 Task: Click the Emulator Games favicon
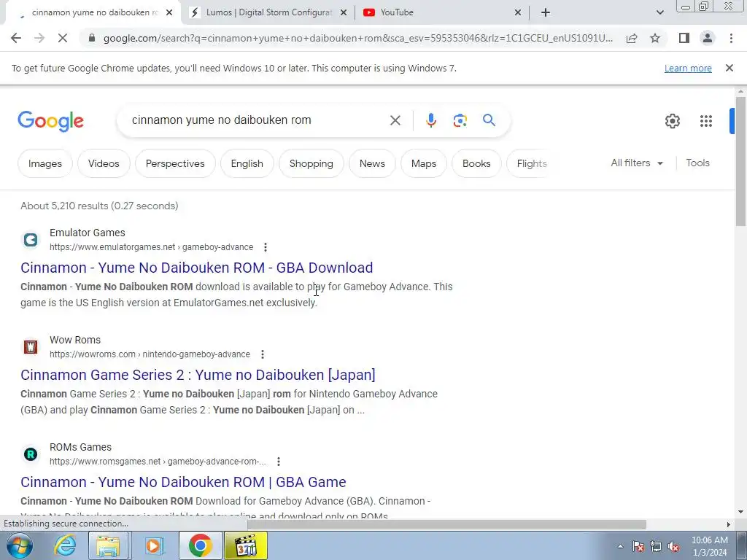[x=31, y=239]
